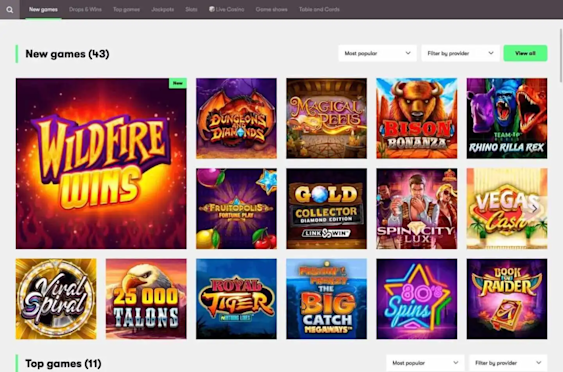Open the 25 000 Talons game

pos(146,299)
